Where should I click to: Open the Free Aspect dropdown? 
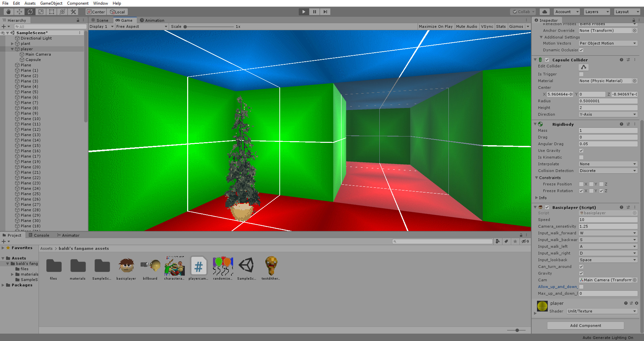142,26
